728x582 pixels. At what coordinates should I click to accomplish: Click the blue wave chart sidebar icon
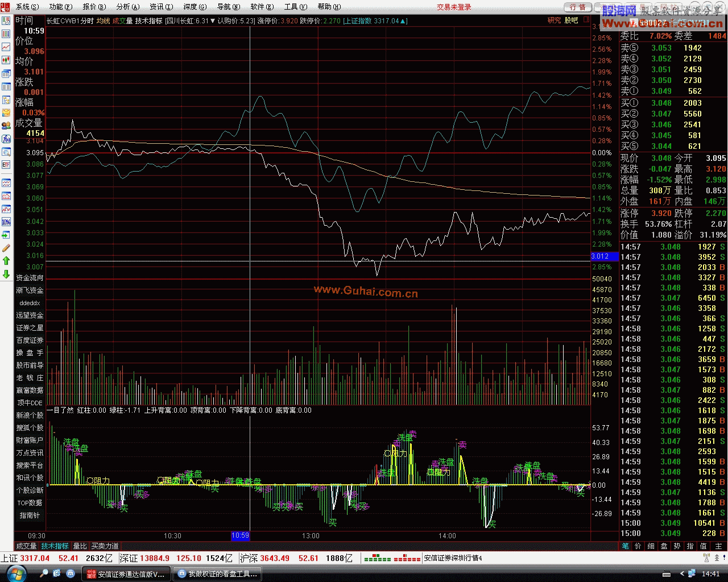[x=6, y=183]
